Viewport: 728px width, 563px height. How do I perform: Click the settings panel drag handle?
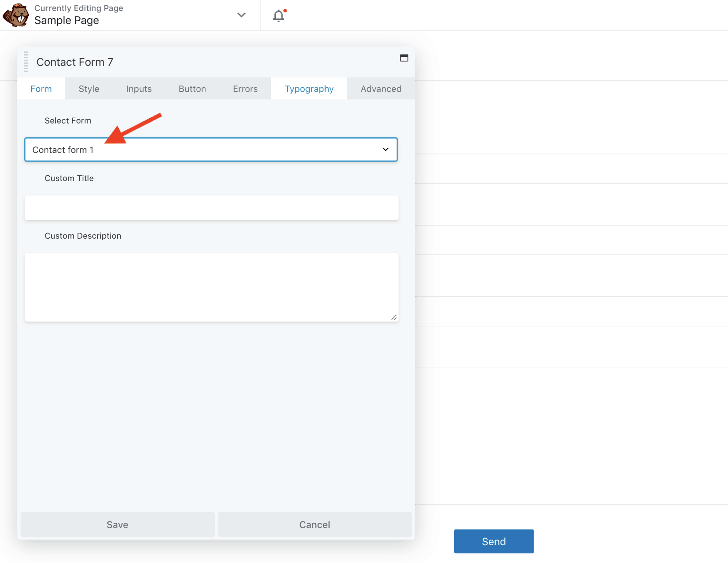click(x=26, y=61)
